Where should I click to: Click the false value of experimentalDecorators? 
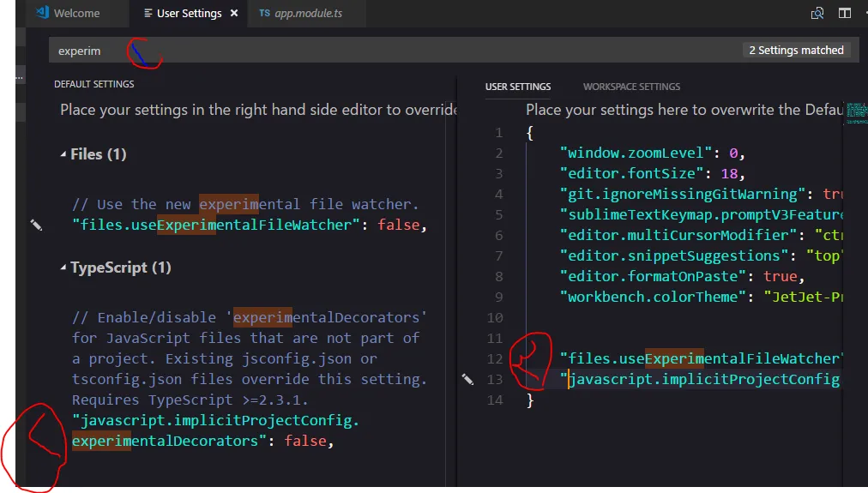(x=305, y=441)
